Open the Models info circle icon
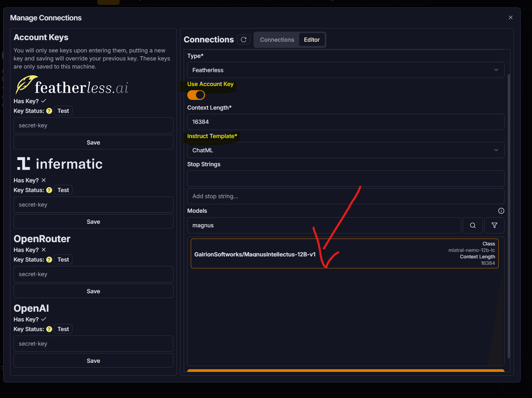 [501, 211]
